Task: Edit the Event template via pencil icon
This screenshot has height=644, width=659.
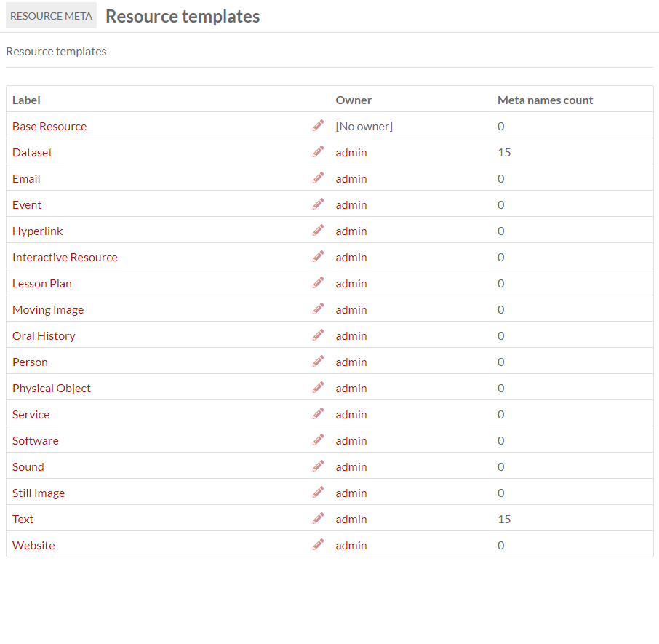Action: (x=318, y=204)
